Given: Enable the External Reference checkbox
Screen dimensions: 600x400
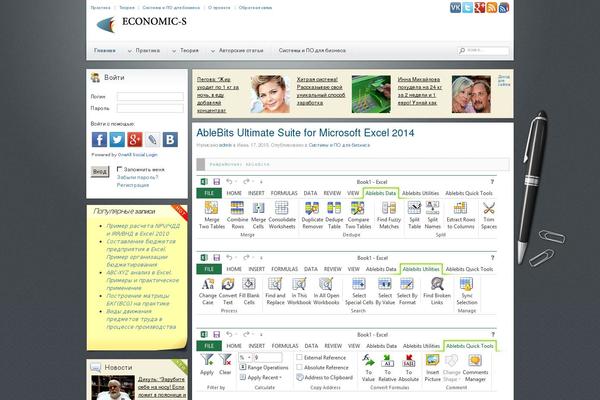Looking at the screenshot, I should (x=299, y=357).
